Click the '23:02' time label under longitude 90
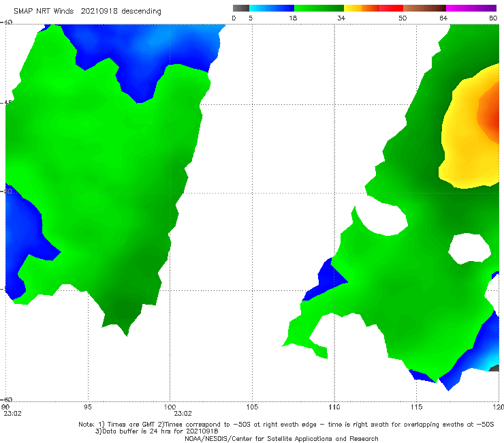The height and width of the screenshot is (443, 504). click(x=12, y=414)
